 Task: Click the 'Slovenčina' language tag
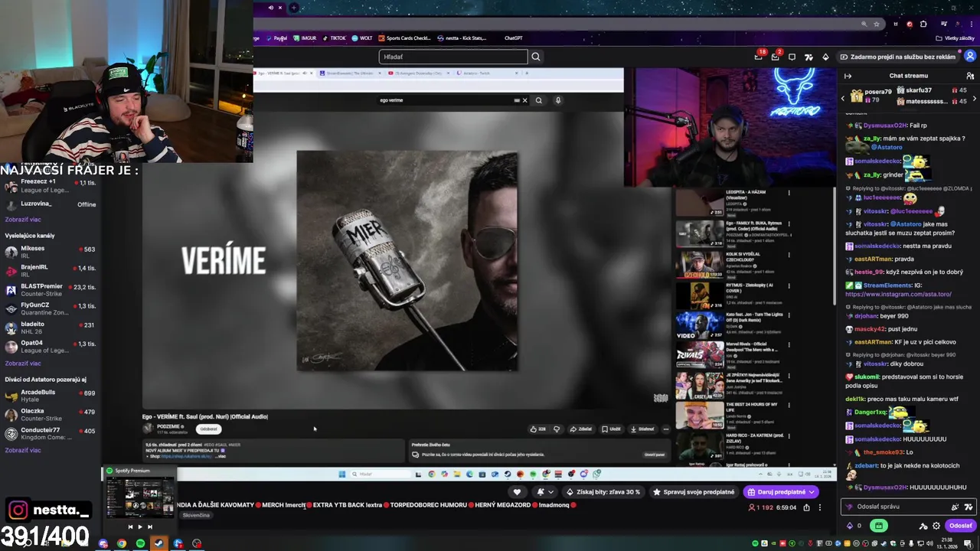[196, 515]
